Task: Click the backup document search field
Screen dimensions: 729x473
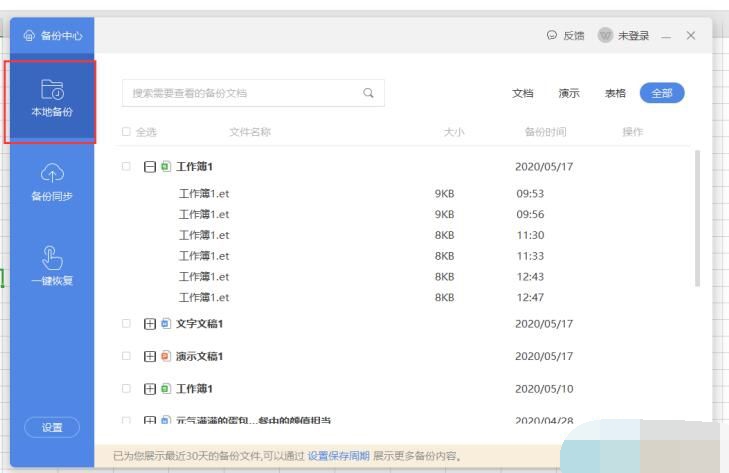Action: 240,93
